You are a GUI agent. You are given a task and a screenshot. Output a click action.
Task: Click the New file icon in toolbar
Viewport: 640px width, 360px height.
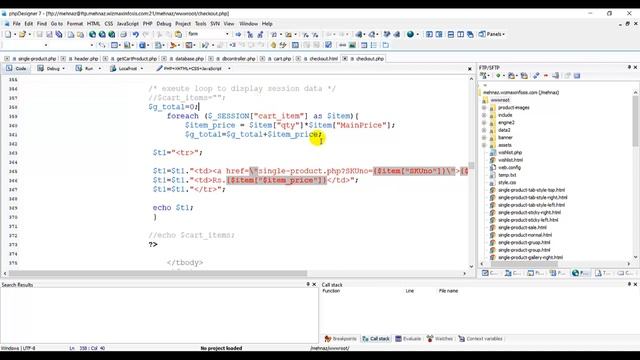8,34
